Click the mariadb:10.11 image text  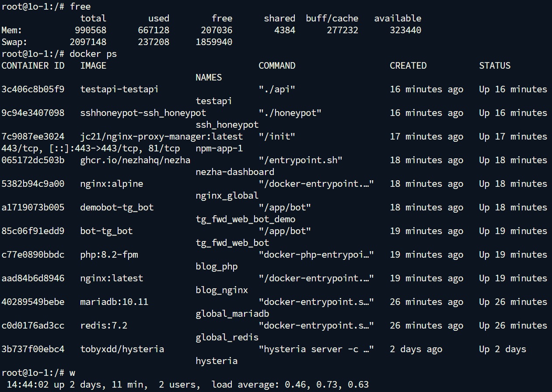click(114, 302)
